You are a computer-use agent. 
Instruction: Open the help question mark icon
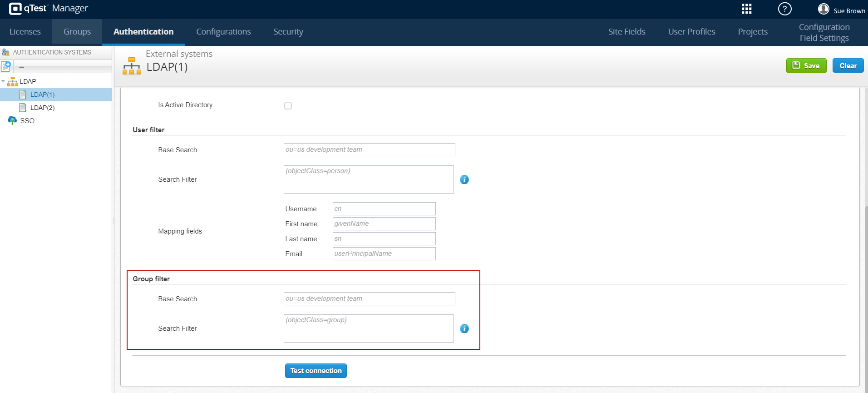tap(784, 9)
